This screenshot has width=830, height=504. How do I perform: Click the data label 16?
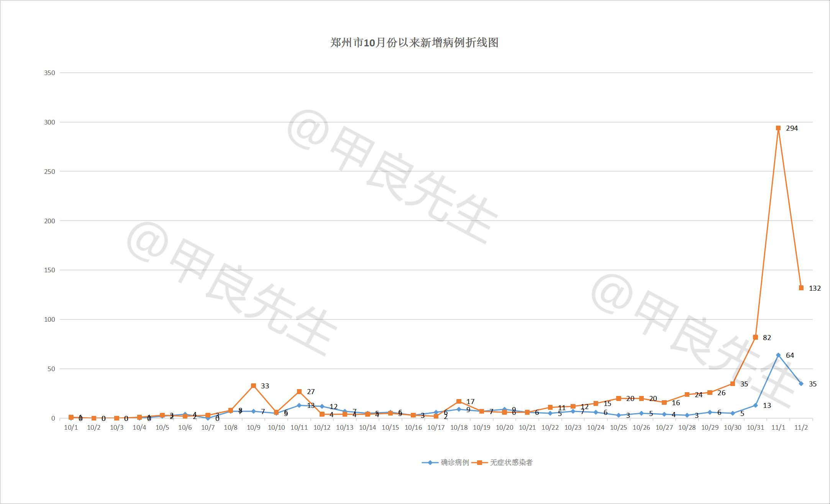[x=676, y=403]
